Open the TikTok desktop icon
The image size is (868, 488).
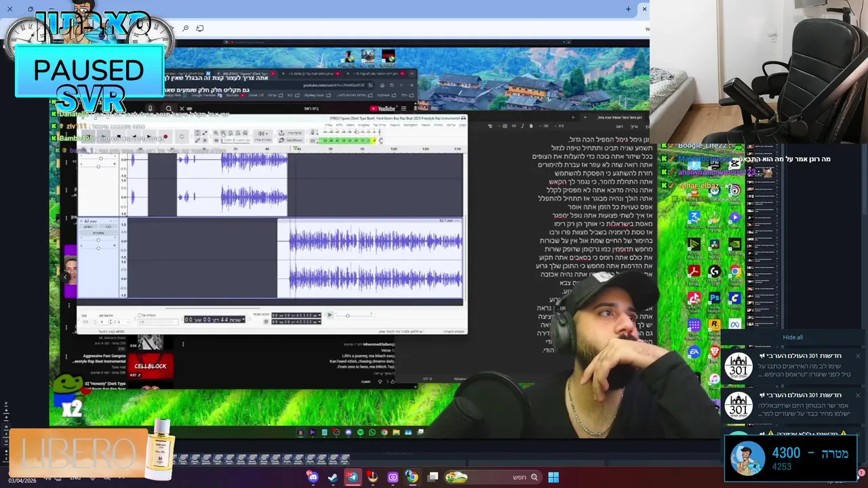(694, 298)
